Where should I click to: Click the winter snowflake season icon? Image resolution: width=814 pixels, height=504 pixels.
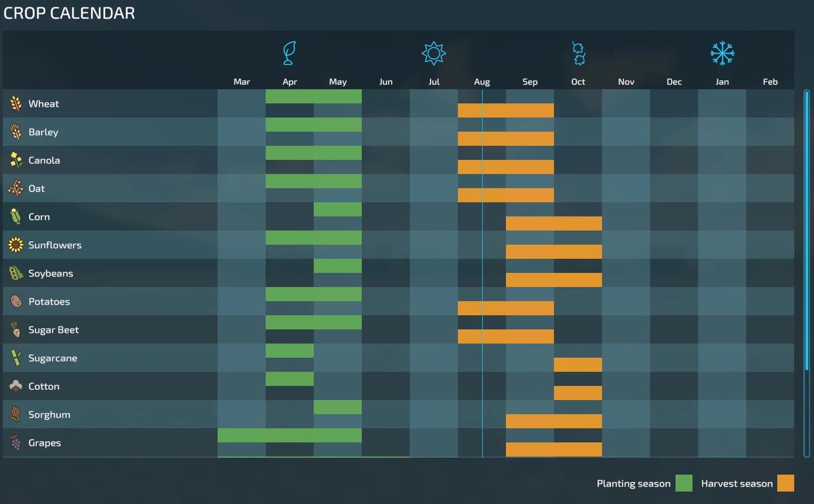[722, 53]
